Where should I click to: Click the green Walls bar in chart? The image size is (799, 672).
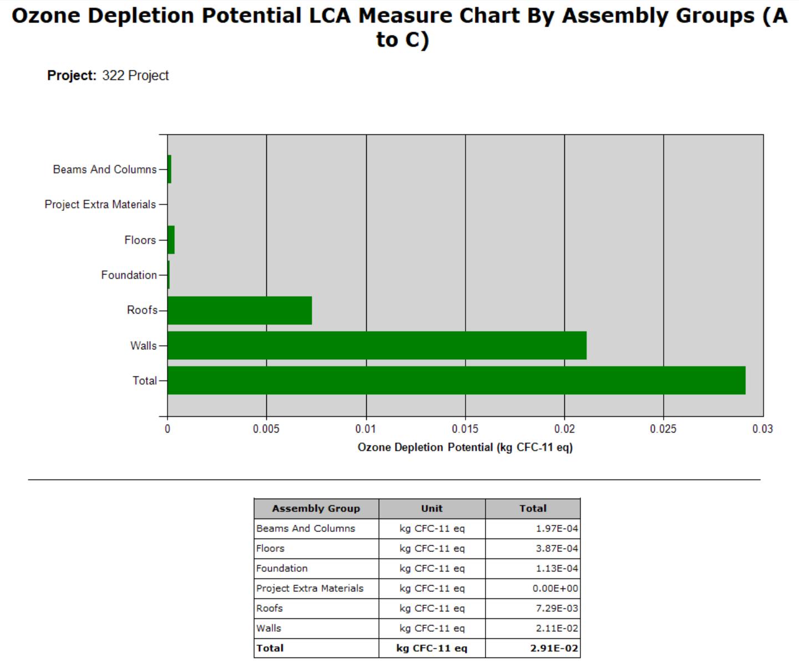coord(377,345)
